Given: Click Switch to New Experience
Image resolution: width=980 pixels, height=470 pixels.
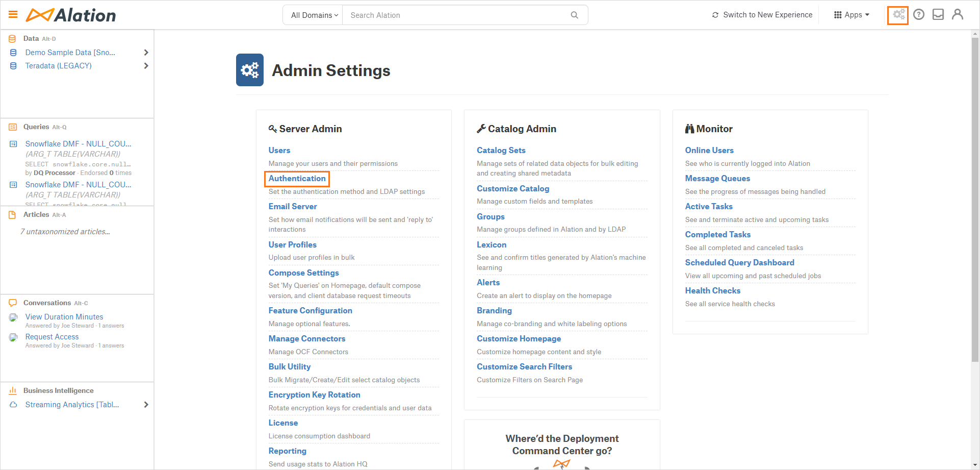Looking at the screenshot, I should (x=767, y=15).
